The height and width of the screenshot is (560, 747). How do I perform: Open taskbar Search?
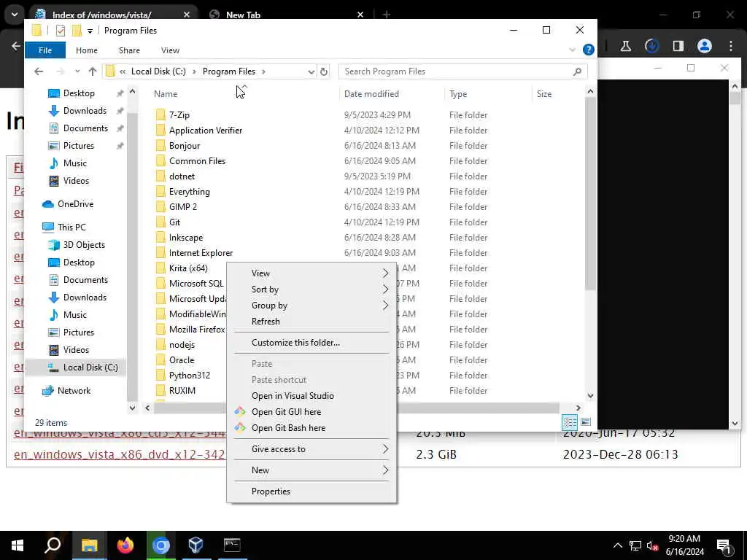(x=53, y=545)
